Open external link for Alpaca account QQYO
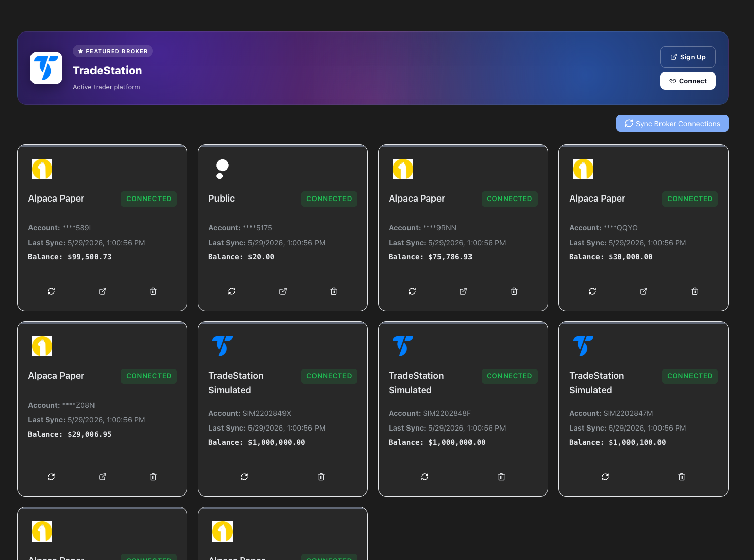The image size is (754, 560). 644,291
